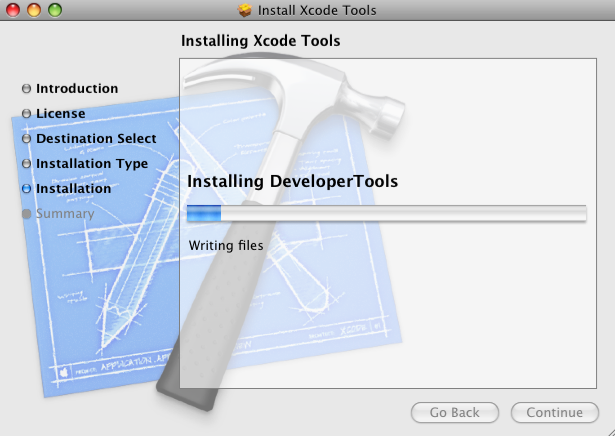Screen dimensions: 615x436
Task: Minimize the installer with the yellow button
Action: pyautogui.click(x=34, y=10)
